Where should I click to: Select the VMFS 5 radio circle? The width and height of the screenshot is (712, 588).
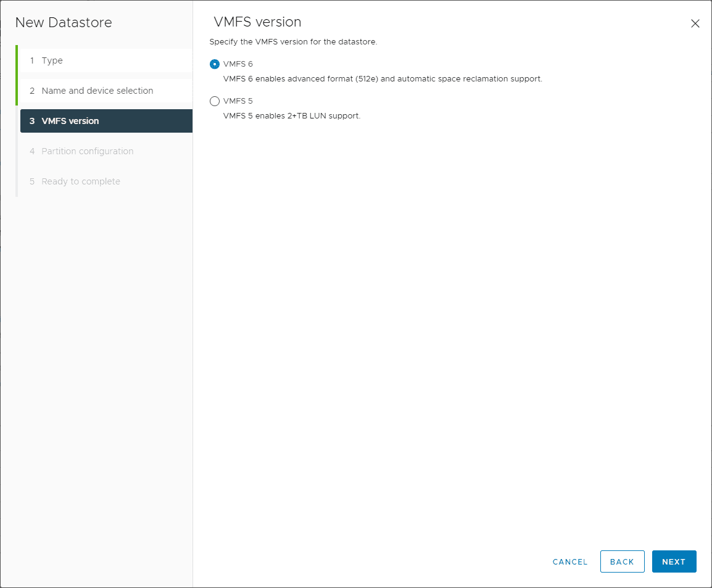click(215, 101)
